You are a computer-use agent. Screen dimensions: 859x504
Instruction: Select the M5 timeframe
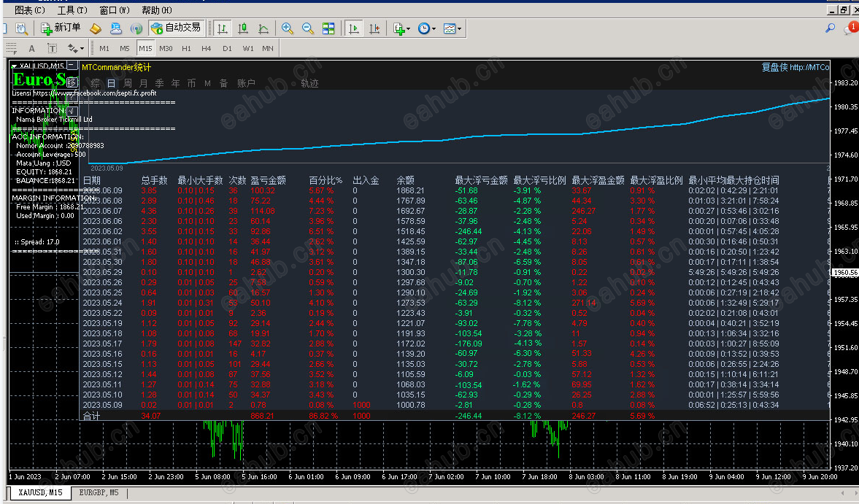pos(125,48)
